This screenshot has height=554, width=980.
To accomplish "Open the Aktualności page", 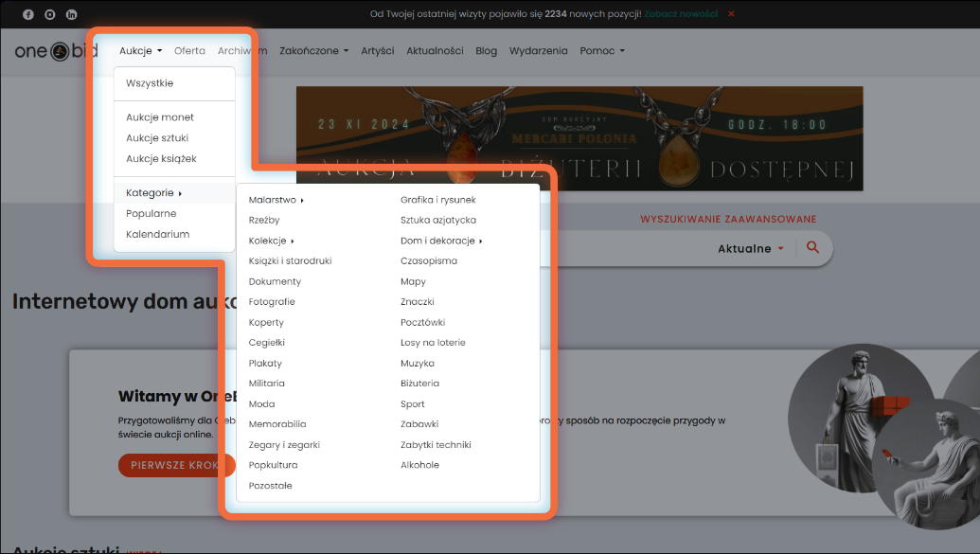I will tap(435, 50).
